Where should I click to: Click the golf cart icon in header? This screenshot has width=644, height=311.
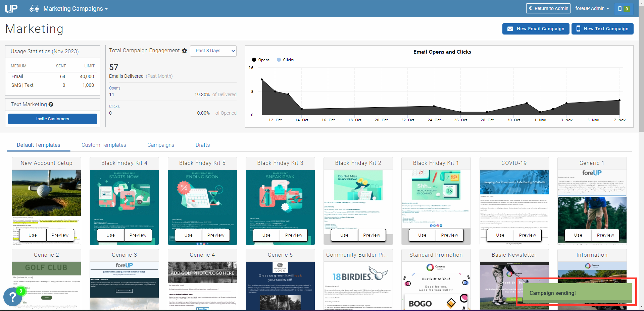pyautogui.click(x=34, y=8)
